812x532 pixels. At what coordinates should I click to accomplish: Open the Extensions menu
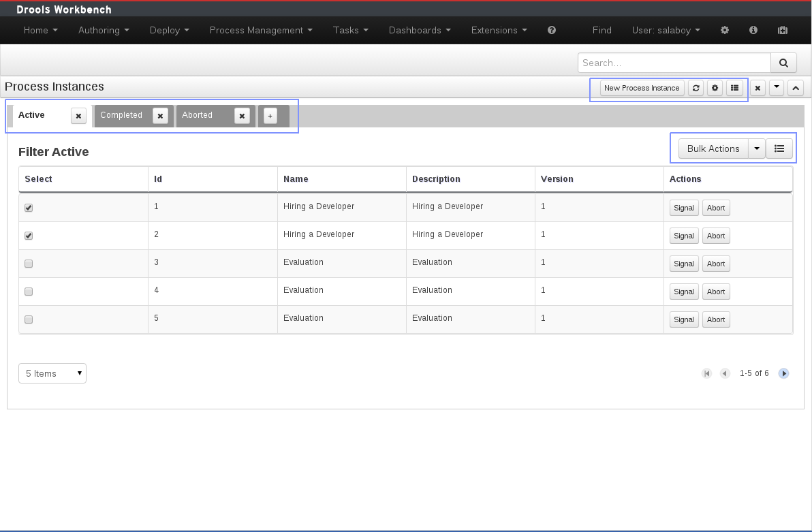tap(499, 30)
